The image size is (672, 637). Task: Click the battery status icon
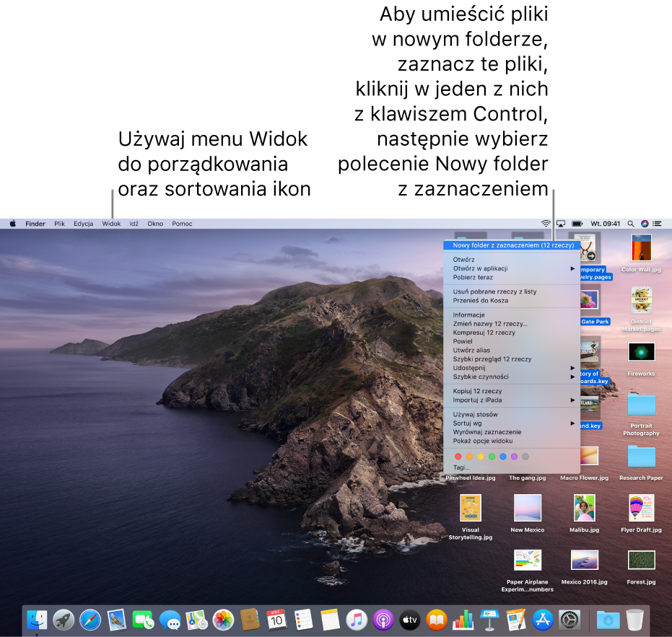click(x=577, y=224)
